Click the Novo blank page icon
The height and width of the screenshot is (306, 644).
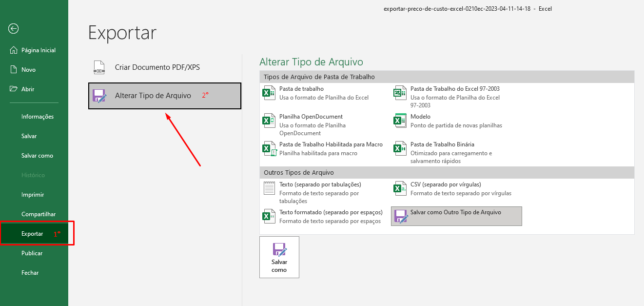coord(14,70)
